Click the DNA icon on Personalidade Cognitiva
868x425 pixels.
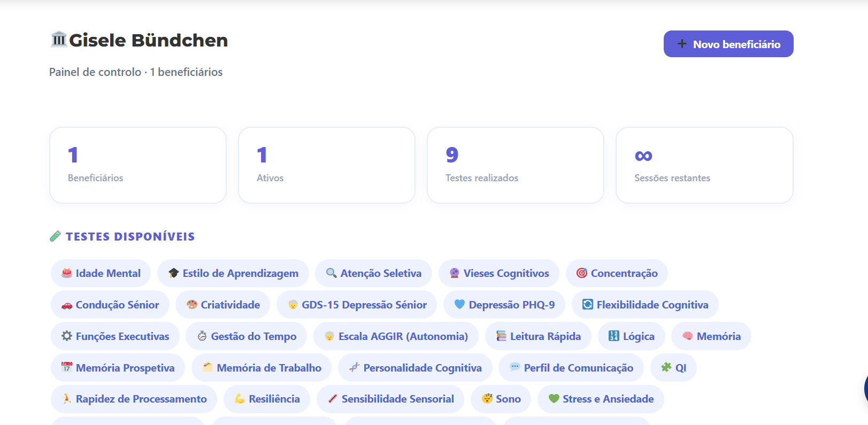354,367
